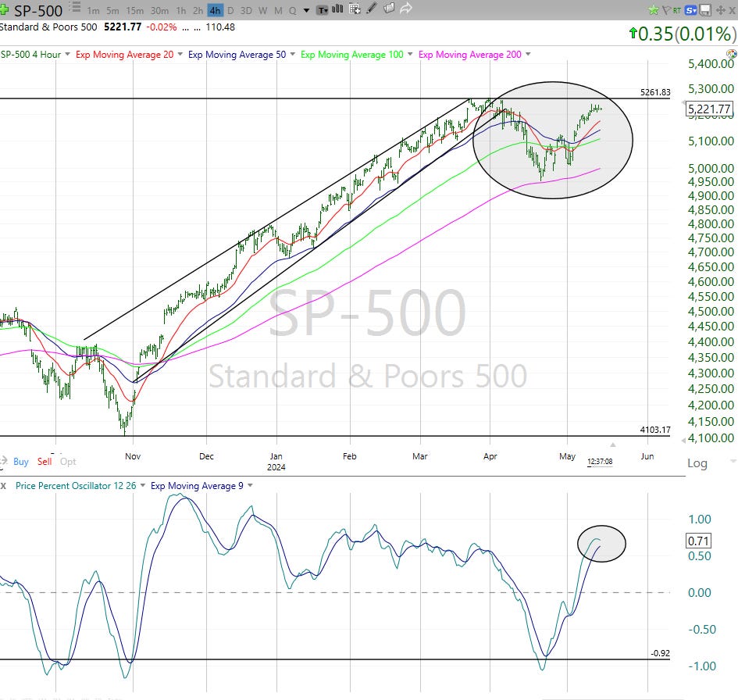Click the 5261.83 horizontal line label

click(x=655, y=92)
